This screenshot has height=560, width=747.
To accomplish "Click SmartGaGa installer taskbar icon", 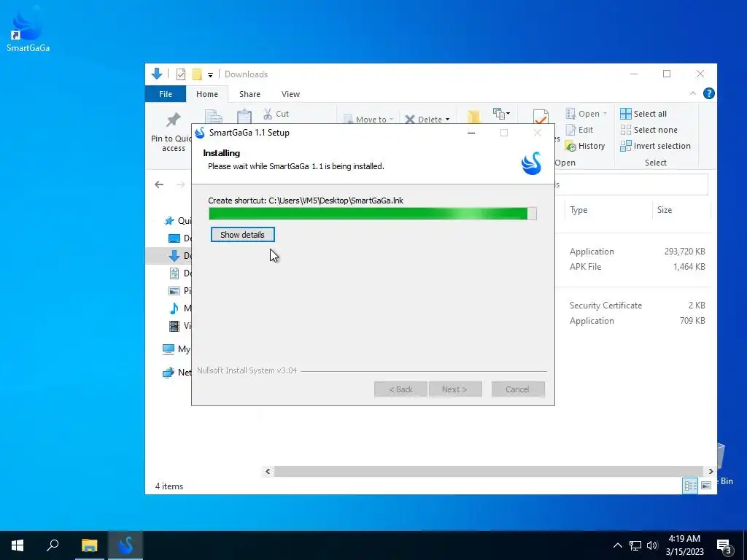I will click(x=125, y=545).
